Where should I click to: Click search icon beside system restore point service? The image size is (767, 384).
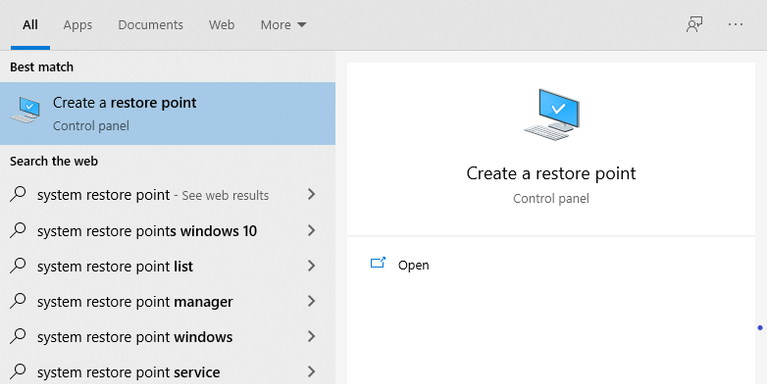click(x=18, y=371)
